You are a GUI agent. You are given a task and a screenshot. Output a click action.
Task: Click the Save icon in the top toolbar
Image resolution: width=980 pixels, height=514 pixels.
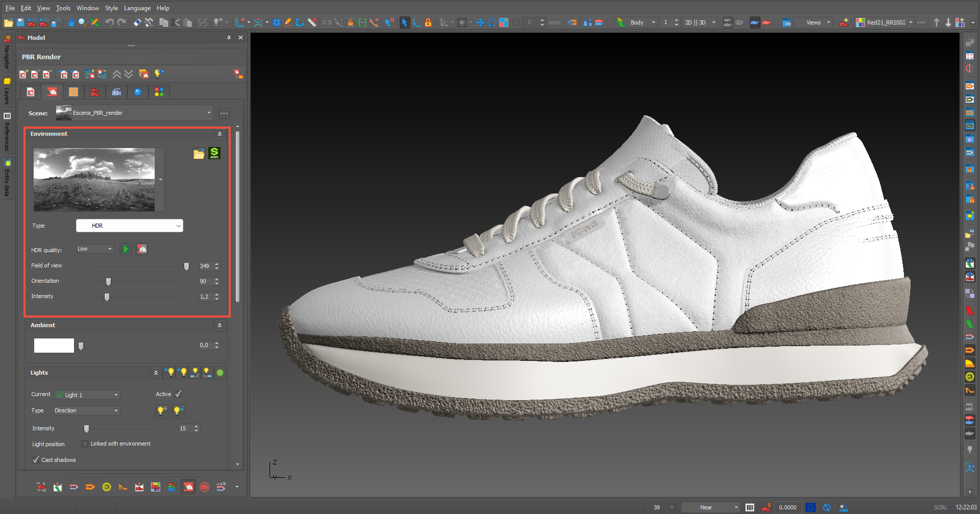click(x=20, y=22)
